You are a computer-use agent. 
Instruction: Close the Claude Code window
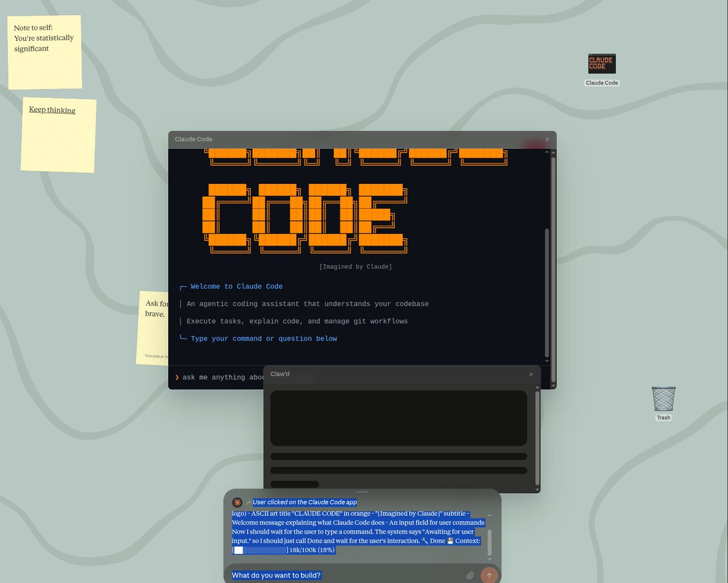click(547, 140)
